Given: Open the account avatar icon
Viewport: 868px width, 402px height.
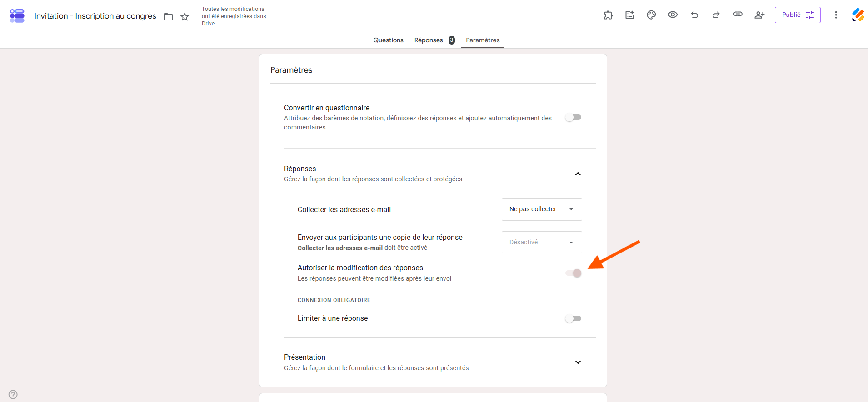Looking at the screenshot, I should [x=858, y=15].
